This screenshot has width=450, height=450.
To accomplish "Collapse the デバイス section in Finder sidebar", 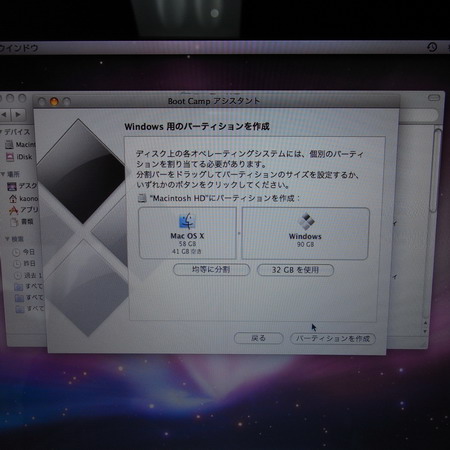I will click(x=1, y=132).
